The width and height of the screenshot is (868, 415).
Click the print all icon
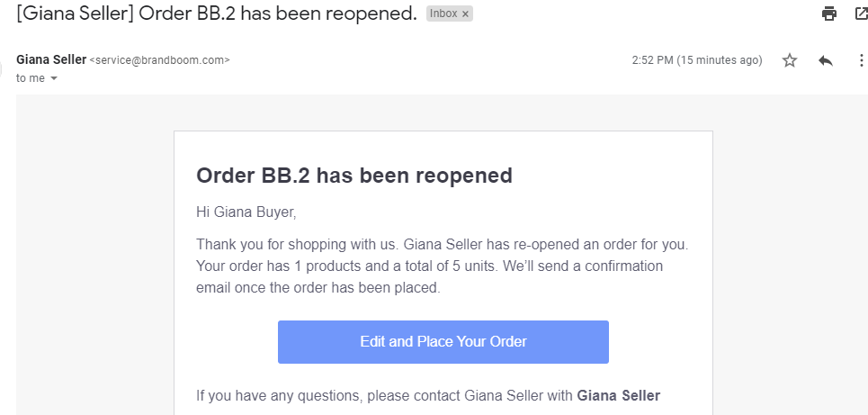829,14
